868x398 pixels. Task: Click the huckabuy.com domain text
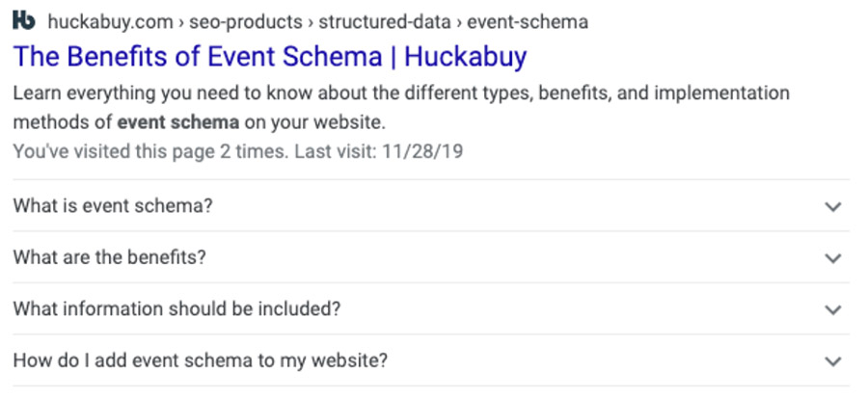pos(110,22)
